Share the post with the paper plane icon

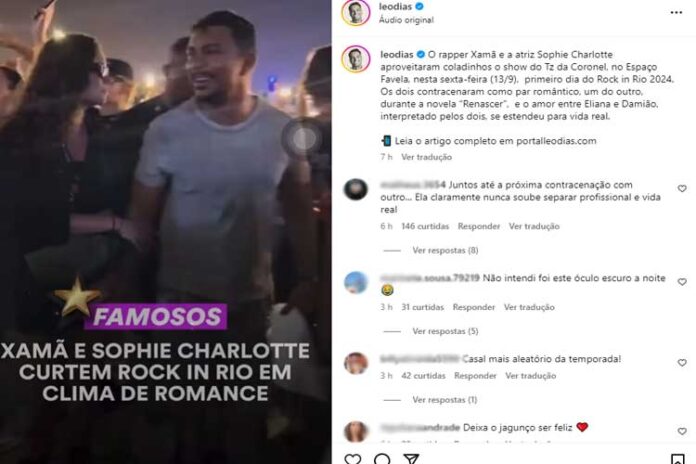[x=411, y=459]
